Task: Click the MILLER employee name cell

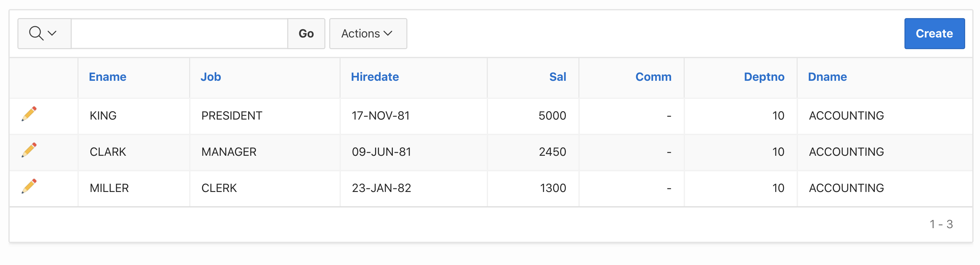Action: tap(109, 188)
